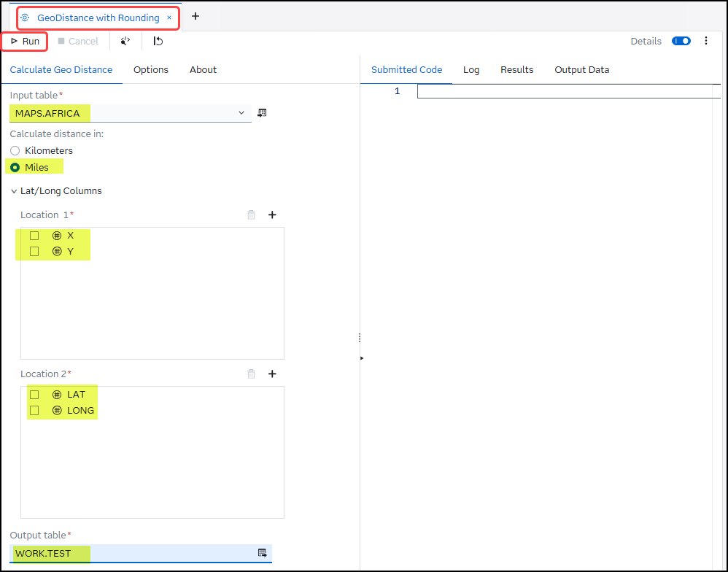Open the Log tab

click(x=471, y=69)
